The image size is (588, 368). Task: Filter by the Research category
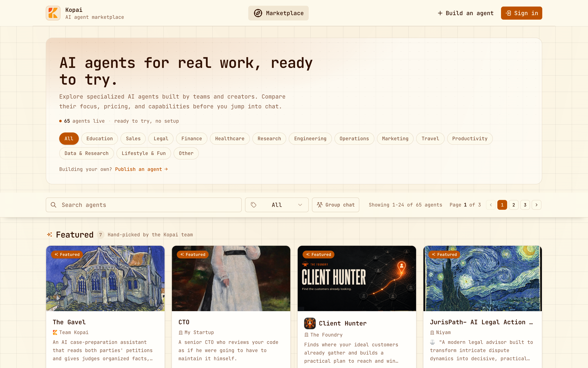click(269, 139)
